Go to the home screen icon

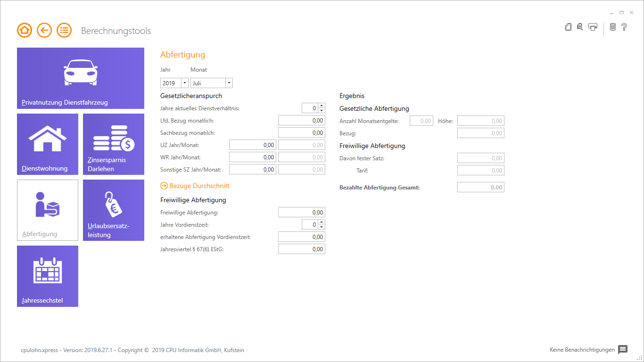click(25, 31)
